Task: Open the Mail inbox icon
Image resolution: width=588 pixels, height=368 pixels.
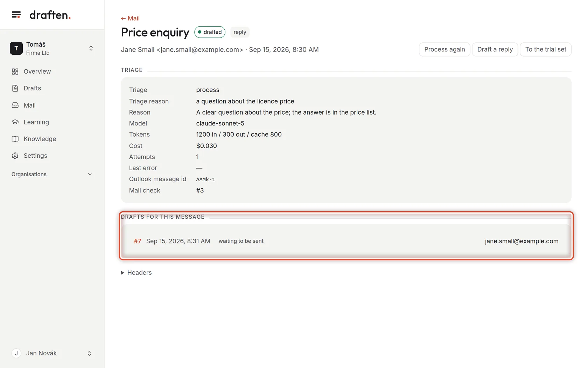Action: (15, 105)
